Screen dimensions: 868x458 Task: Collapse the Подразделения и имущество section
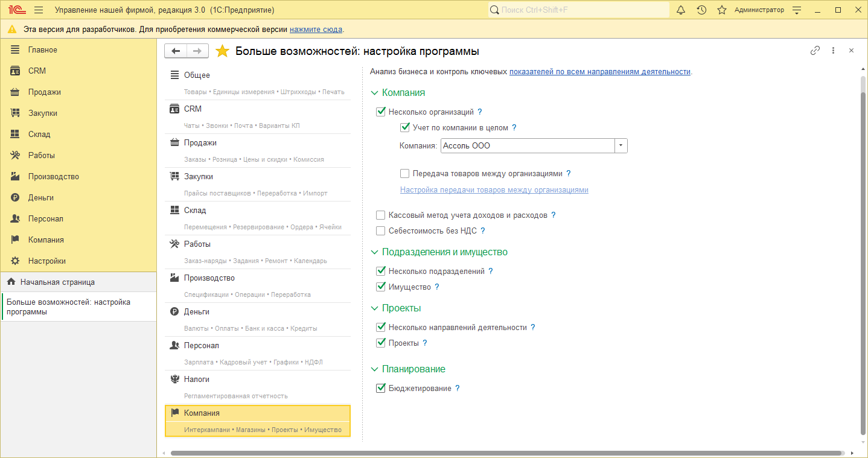(x=374, y=252)
